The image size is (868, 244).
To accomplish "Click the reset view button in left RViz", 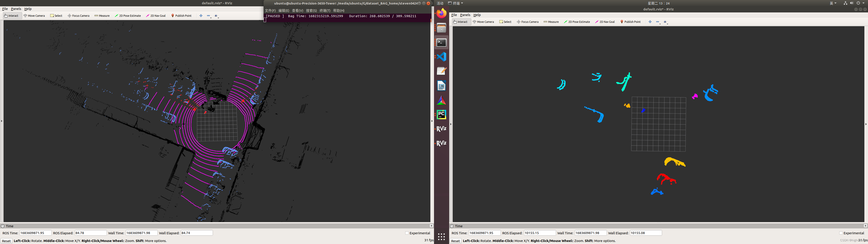I will 5,241.
